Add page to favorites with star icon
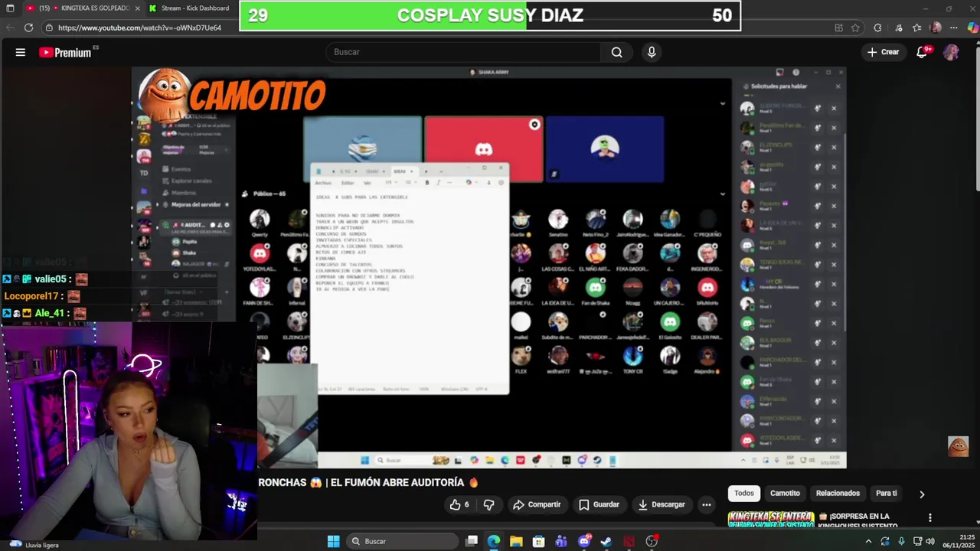Viewport: 980px width, 551px height. [x=855, y=28]
